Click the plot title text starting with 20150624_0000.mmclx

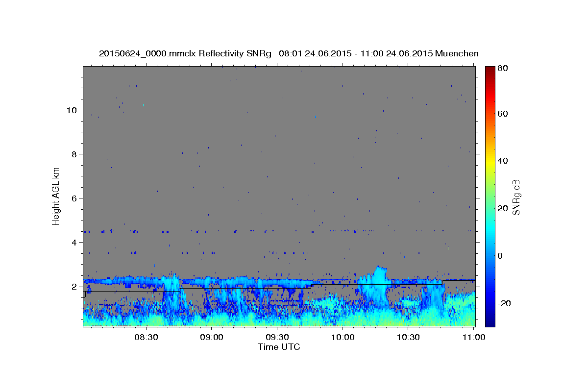point(289,53)
